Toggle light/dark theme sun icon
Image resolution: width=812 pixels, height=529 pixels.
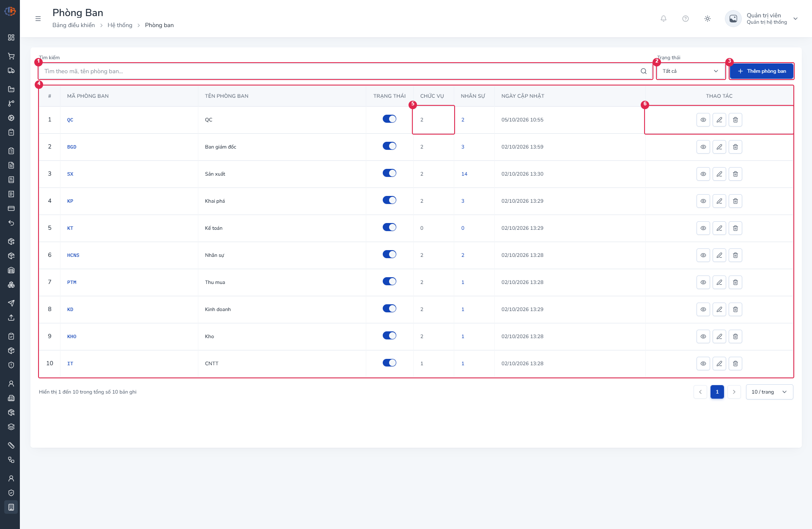(708, 19)
